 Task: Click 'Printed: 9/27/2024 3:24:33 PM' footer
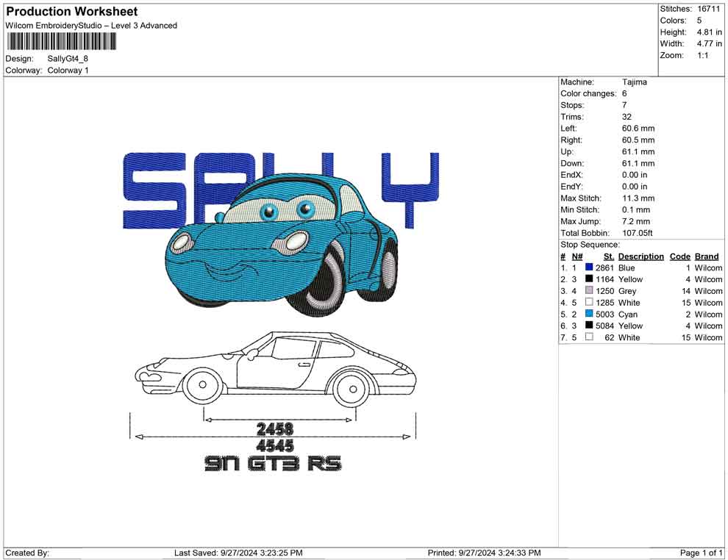point(485,553)
